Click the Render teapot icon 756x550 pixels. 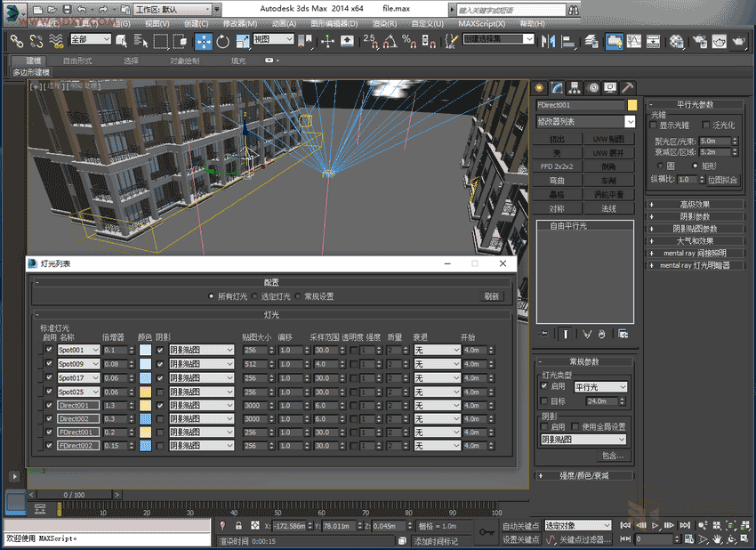pos(739,41)
